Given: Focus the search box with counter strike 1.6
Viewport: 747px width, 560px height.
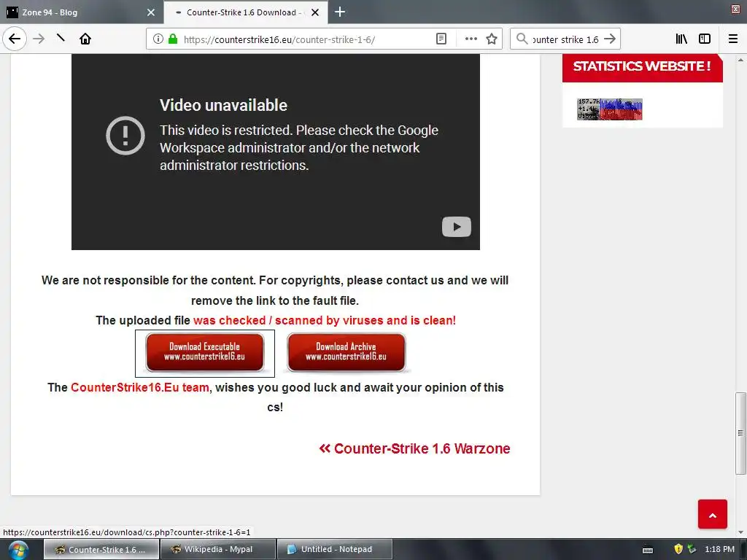Looking at the screenshot, I should [565, 39].
